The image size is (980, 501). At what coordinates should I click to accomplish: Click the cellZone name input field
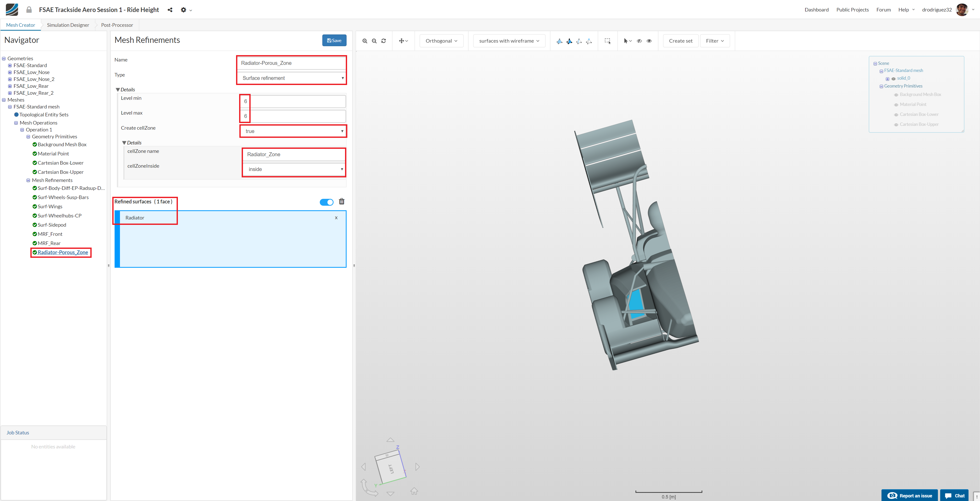[x=294, y=154]
